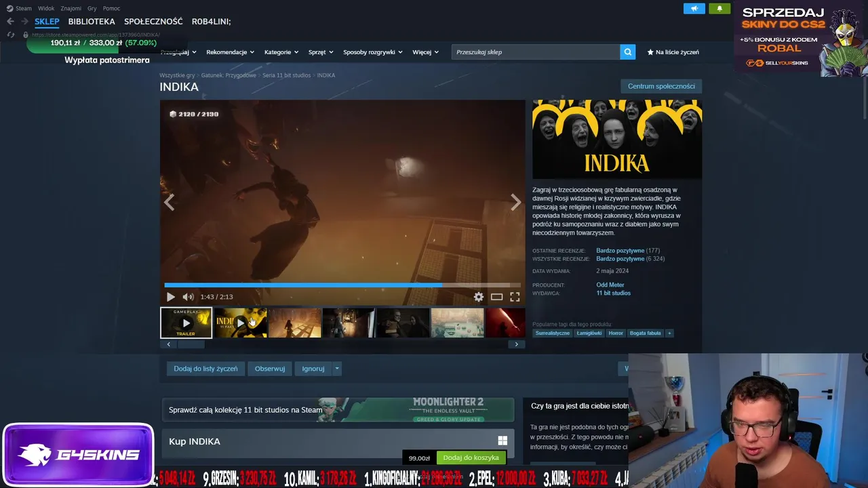Click the Obserwuj button
Screen dimensions: 868x488
(x=269, y=369)
